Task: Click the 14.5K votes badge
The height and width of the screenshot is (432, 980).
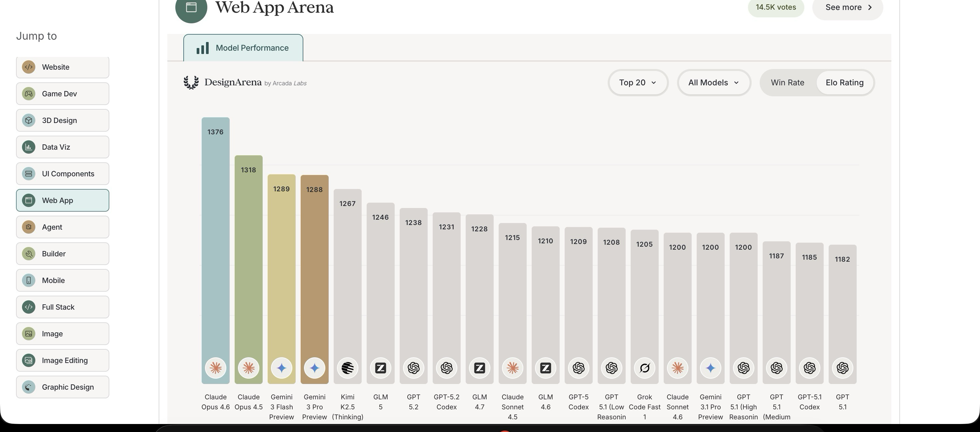Action: [x=775, y=8]
